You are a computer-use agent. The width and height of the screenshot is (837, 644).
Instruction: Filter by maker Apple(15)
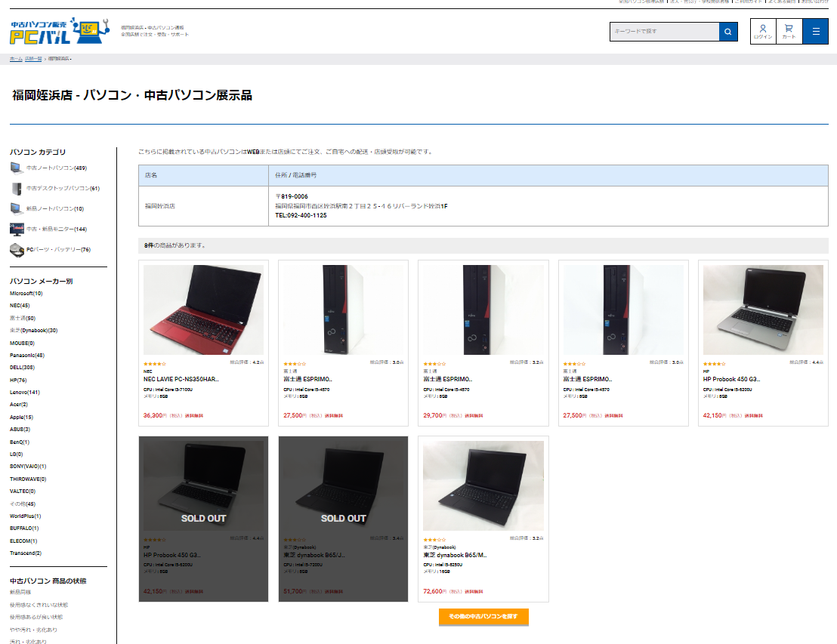click(x=21, y=418)
